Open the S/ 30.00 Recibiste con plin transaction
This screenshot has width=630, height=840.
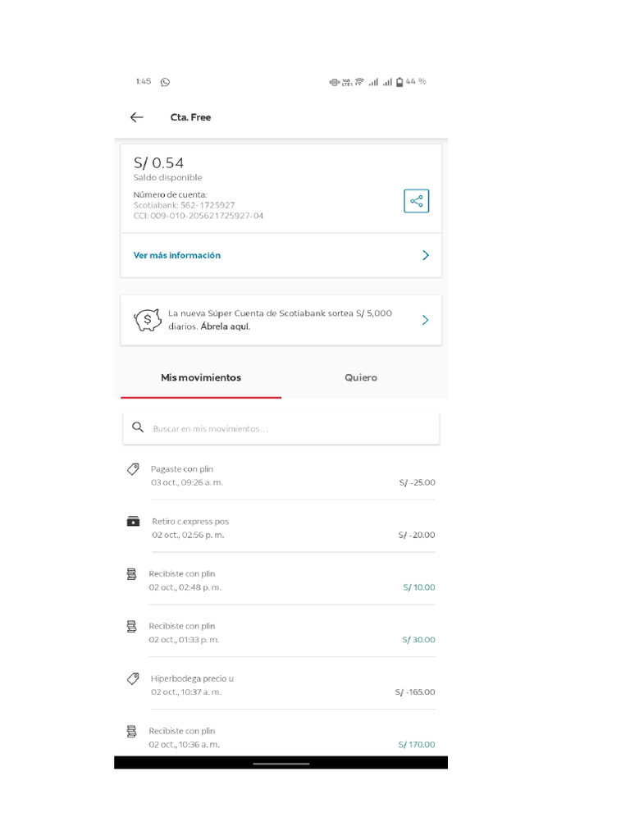281,632
